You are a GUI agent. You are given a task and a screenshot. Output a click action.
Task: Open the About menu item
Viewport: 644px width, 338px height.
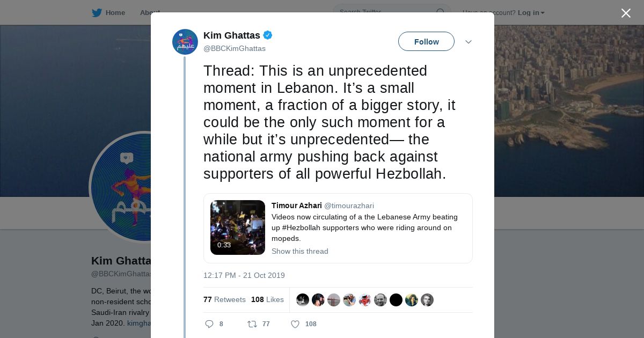click(x=149, y=13)
